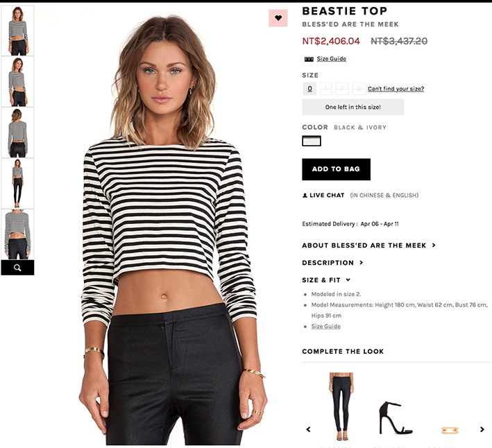Select size 2 option

pyautogui.click(x=342, y=89)
